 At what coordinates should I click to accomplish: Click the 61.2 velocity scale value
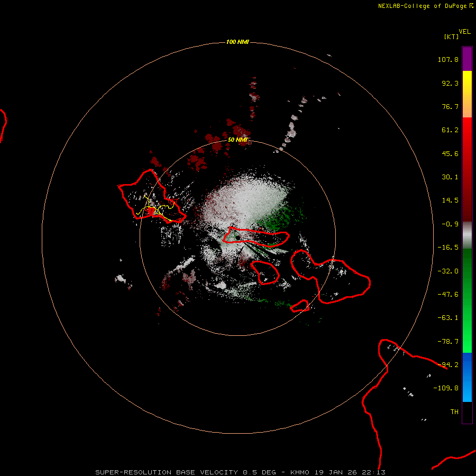(x=450, y=130)
